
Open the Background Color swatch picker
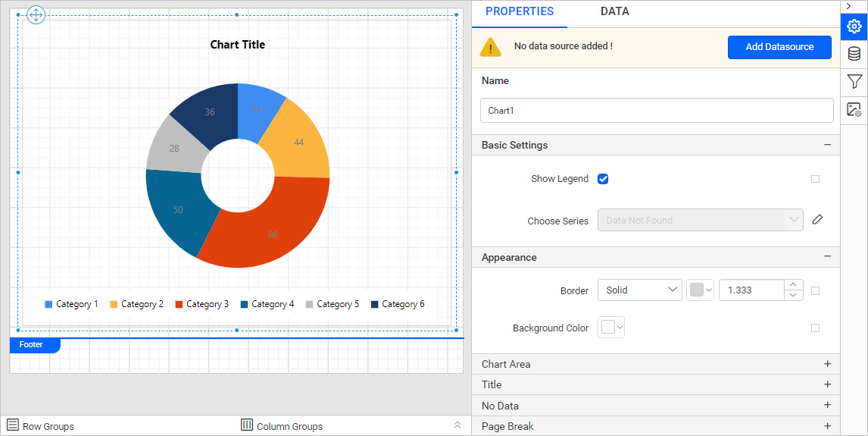click(x=611, y=328)
